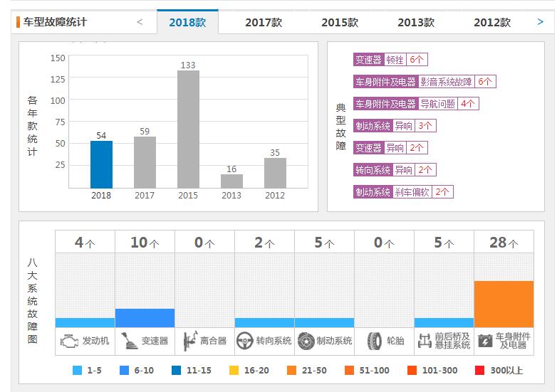
Task: Click the 1-5 legend color swatch
Action: click(77, 371)
